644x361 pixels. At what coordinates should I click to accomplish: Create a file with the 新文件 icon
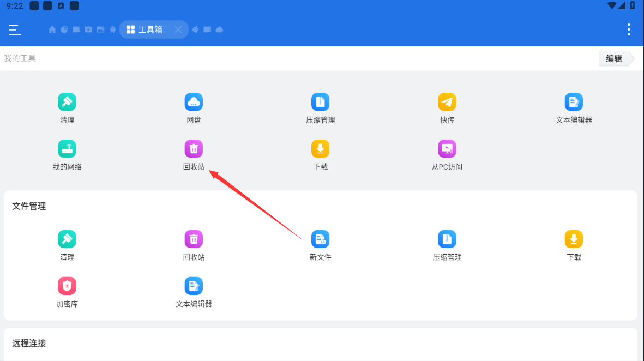coord(321,238)
